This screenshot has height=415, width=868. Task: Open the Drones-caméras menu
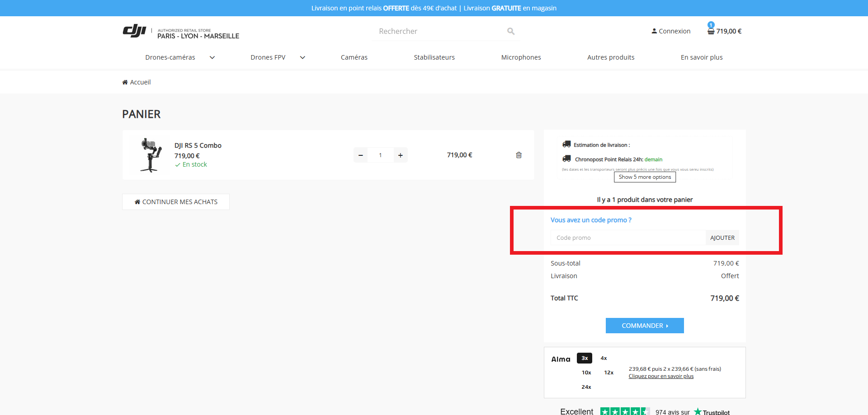pyautogui.click(x=170, y=57)
